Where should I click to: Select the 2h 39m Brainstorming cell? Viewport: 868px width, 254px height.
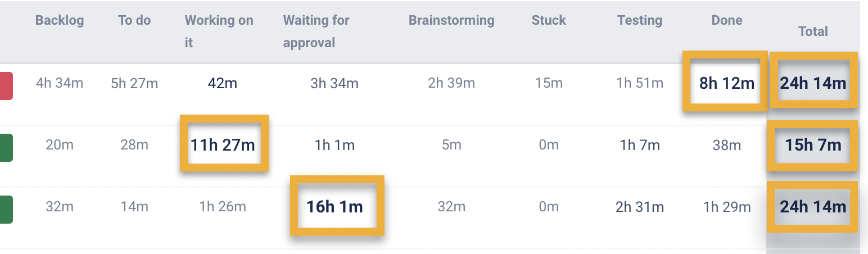tap(451, 84)
